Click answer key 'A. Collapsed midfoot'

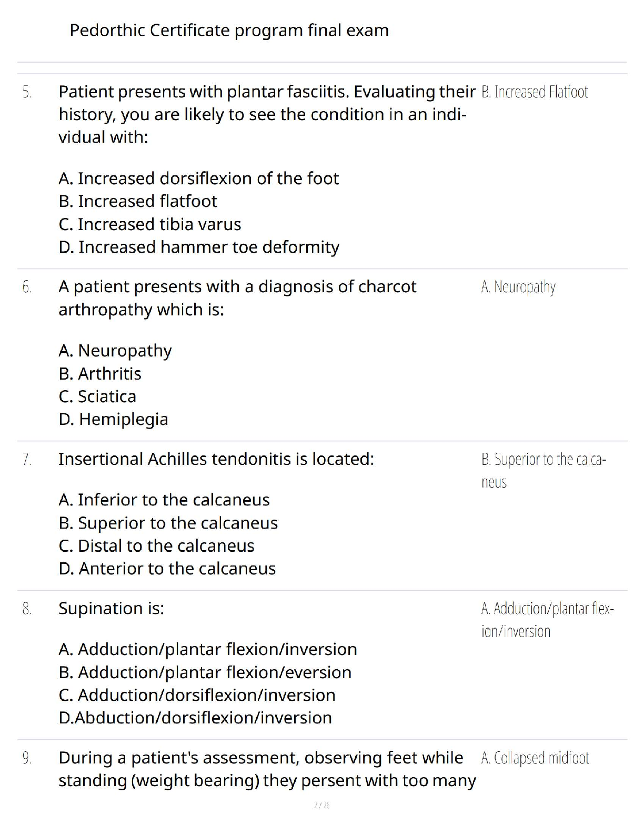[535, 758]
